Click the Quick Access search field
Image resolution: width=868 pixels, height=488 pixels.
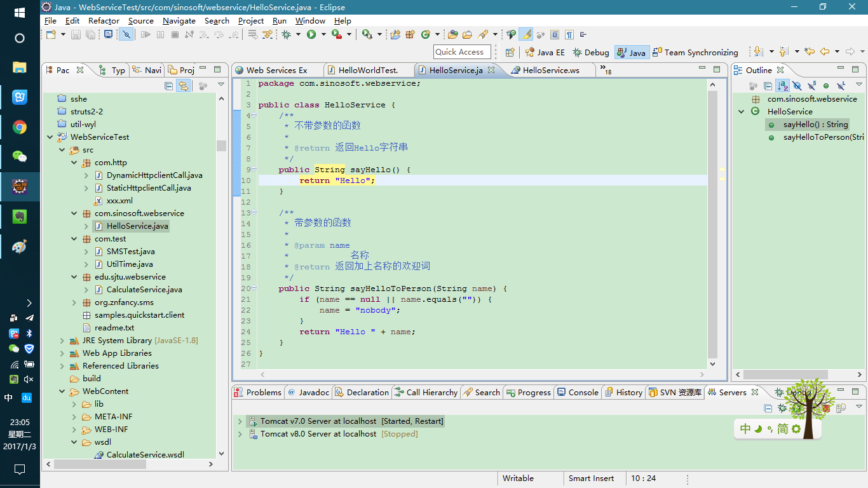(462, 52)
